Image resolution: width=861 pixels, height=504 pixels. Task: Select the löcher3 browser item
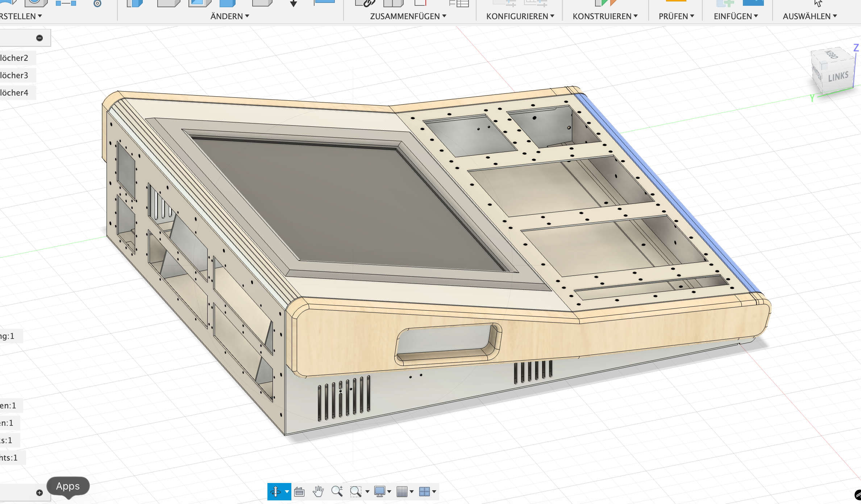14,75
